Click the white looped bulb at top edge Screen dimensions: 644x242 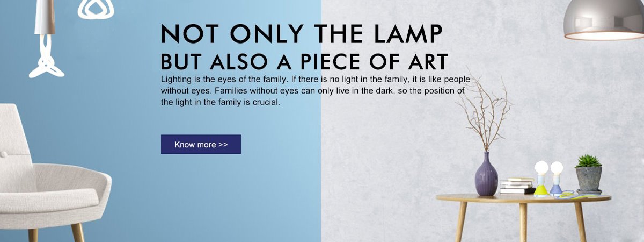pyautogui.click(x=96, y=9)
